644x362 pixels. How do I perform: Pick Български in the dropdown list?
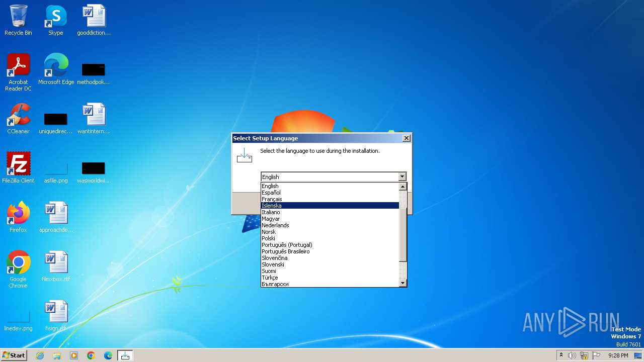coord(330,284)
